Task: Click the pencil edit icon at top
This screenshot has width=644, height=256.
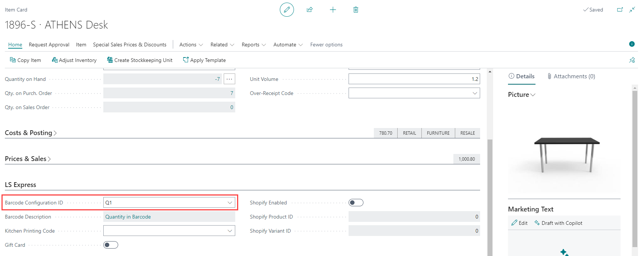Action: [287, 10]
